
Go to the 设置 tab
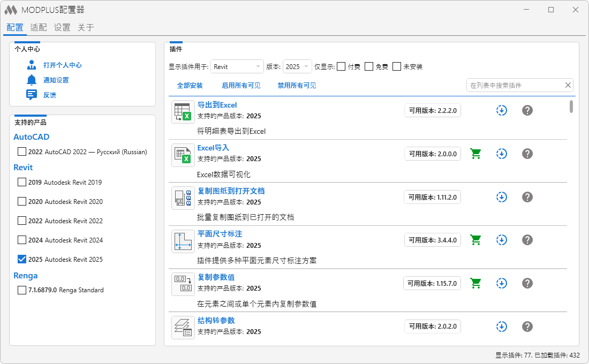point(62,27)
